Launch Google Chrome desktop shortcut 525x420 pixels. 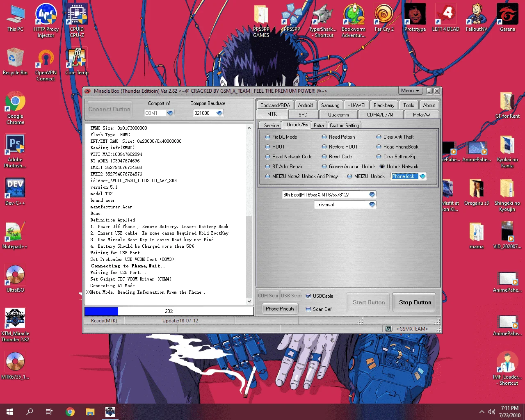pos(15,108)
